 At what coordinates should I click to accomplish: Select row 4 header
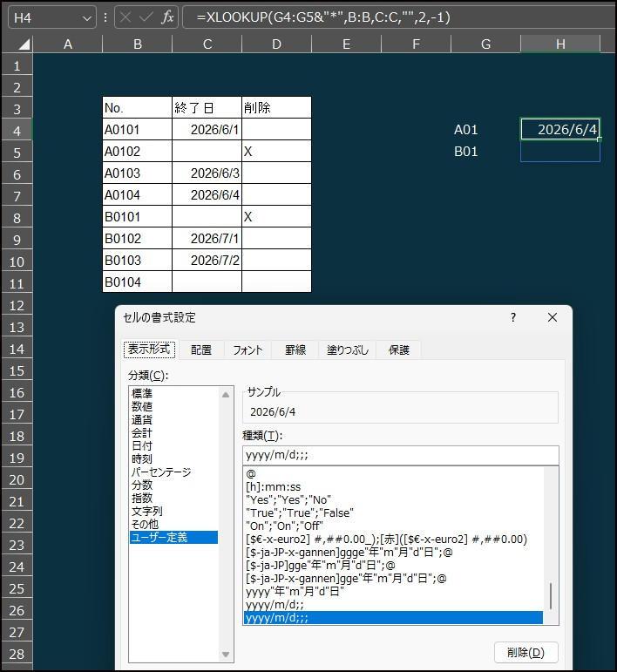pos(17,131)
